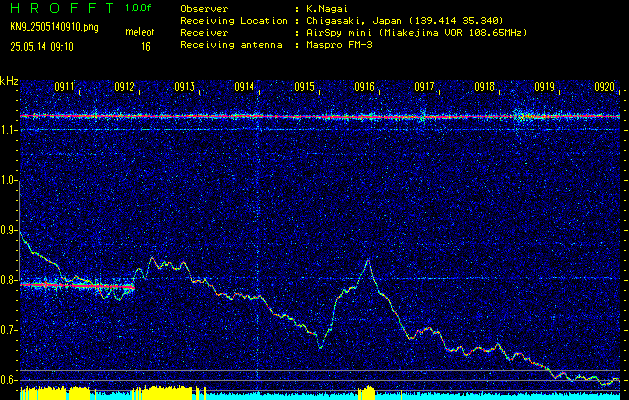This screenshot has width=629, height=400.
Task: Click the HROFFT program title
Action: point(63,8)
